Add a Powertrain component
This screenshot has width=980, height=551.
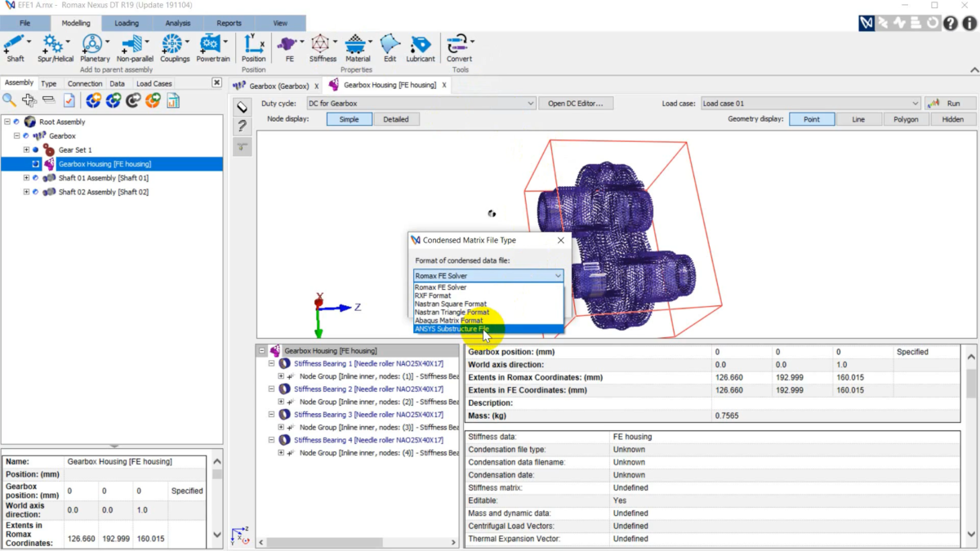(x=212, y=48)
